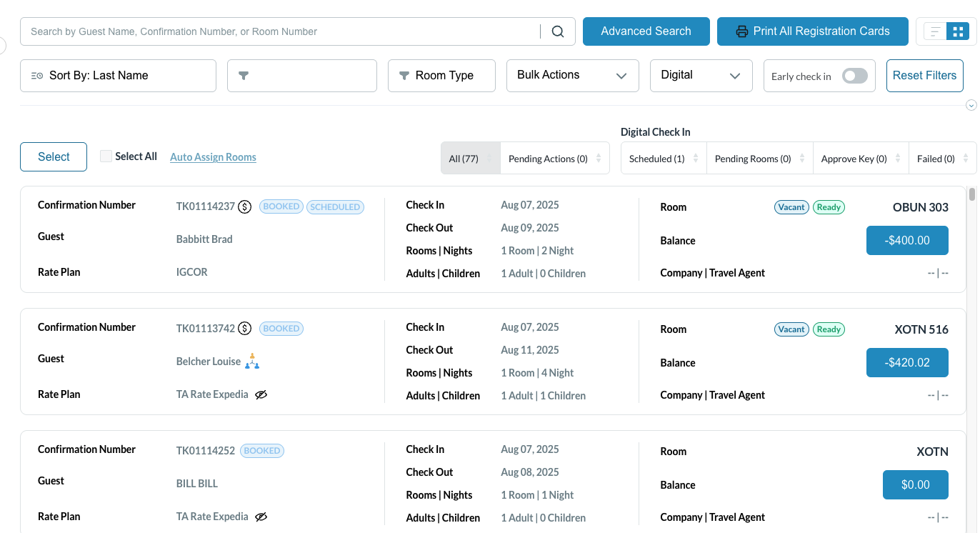
Task: Click dollar icon beside TK01114237
Action: 244,206
